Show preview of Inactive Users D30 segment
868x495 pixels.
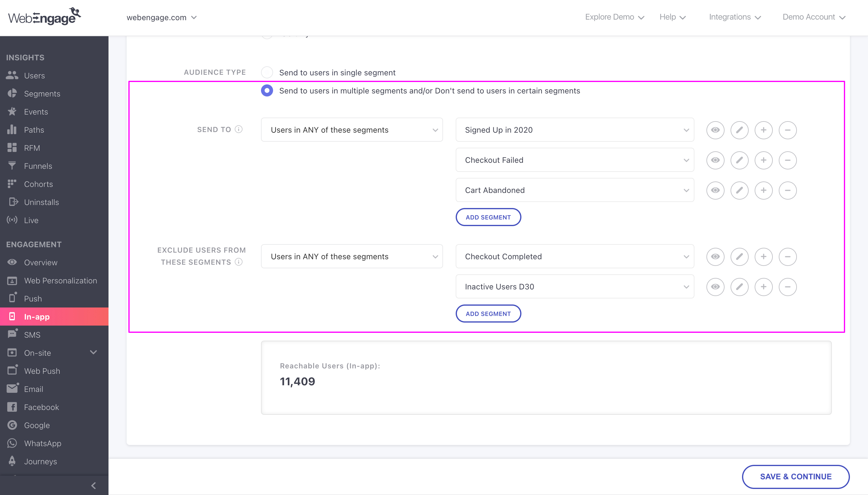click(x=715, y=287)
